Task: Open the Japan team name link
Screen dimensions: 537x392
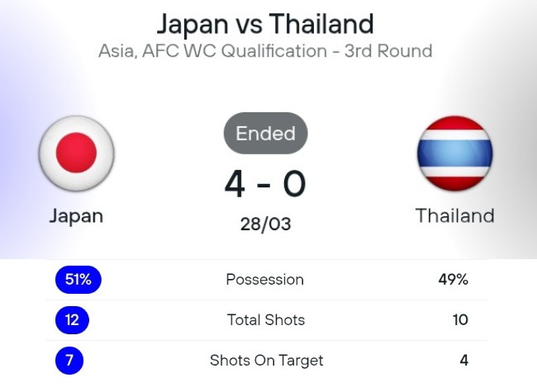Action: (x=76, y=216)
